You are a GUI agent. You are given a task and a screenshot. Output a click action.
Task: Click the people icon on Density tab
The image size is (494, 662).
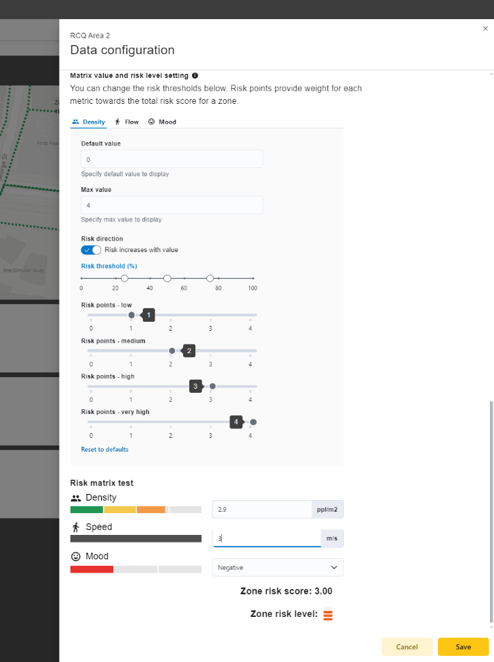(76, 122)
